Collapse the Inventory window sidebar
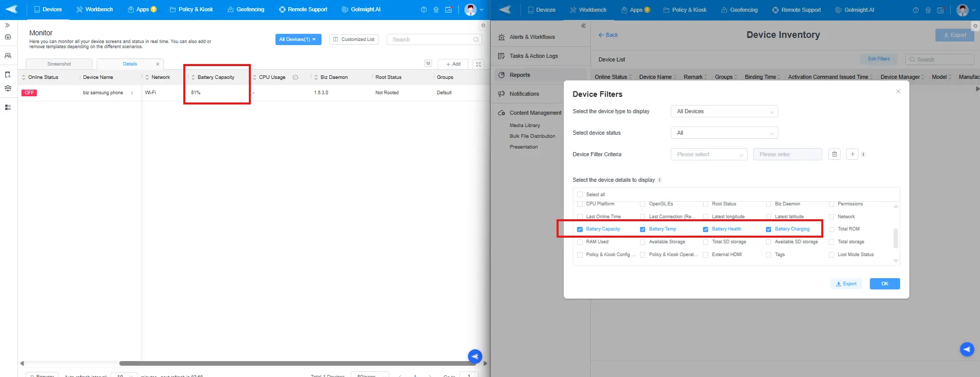This screenshot has width=980, height=377. pos(583,26)
